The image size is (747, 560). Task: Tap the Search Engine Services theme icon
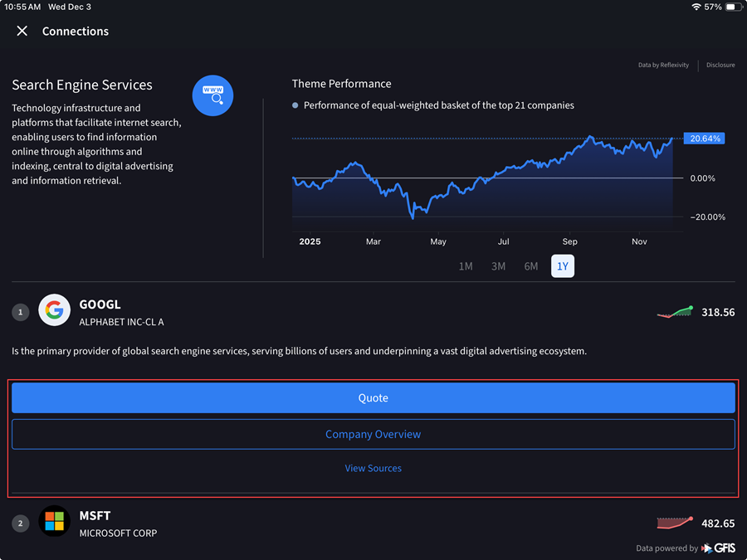pos(212,95)
